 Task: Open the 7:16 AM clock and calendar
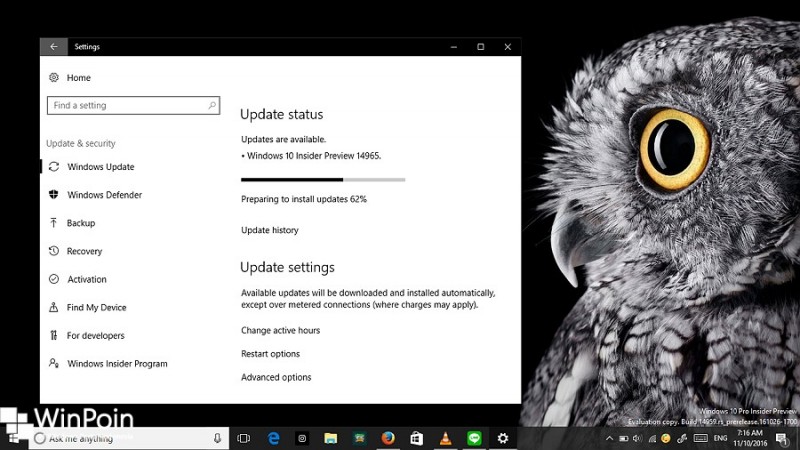(751, 438)
